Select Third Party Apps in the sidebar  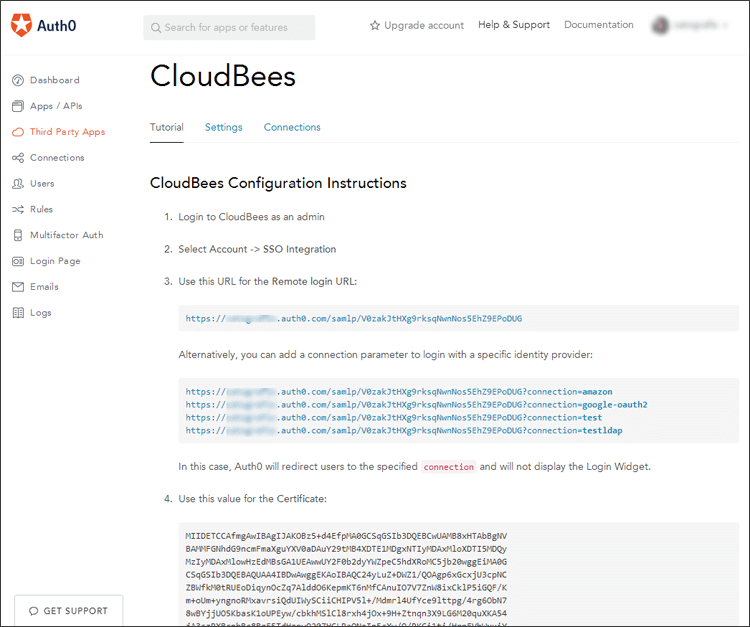click(x=67, y=132)
